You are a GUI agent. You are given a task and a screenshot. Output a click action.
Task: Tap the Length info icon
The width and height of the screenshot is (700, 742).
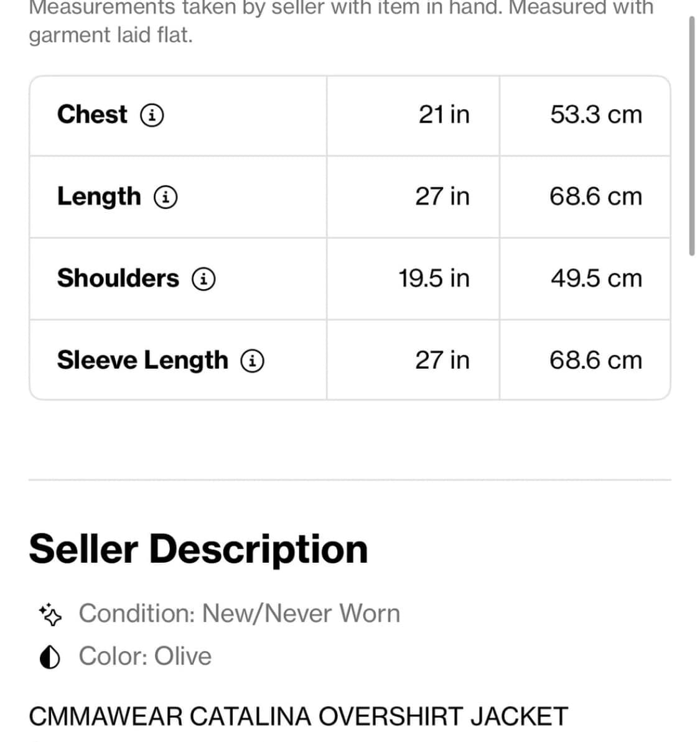click(166, 197)
